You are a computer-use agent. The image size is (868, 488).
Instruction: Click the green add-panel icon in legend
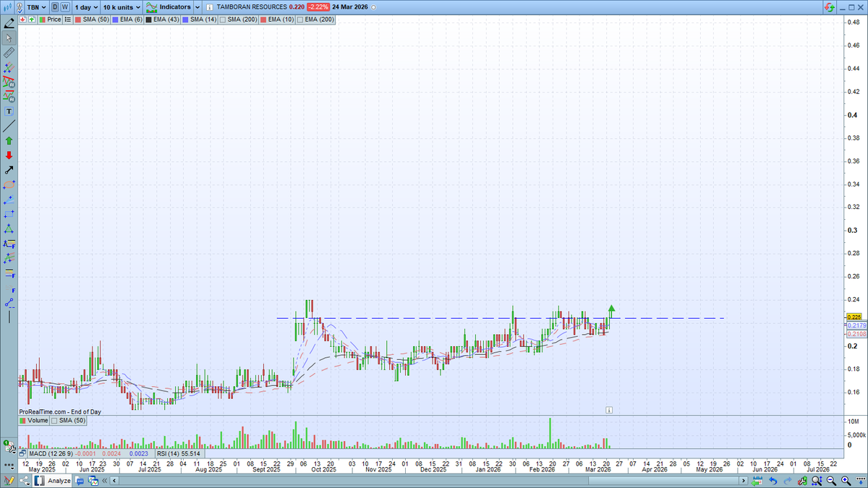click(32, 20)
